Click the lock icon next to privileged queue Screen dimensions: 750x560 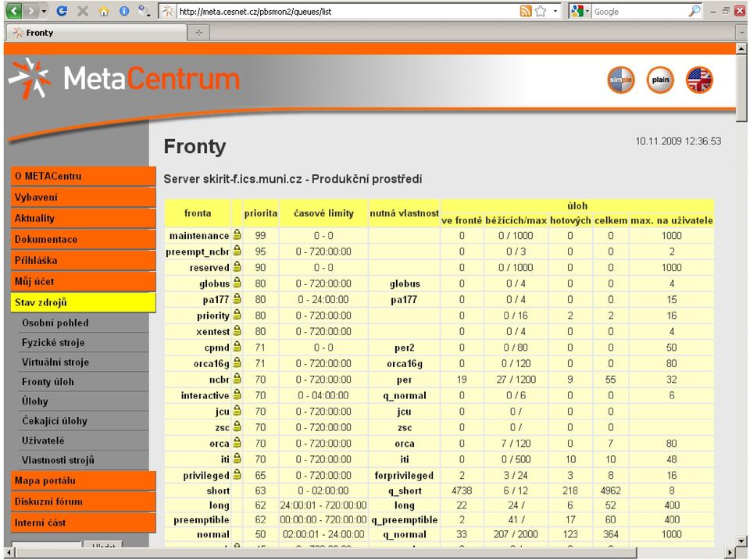coord(237,474)
